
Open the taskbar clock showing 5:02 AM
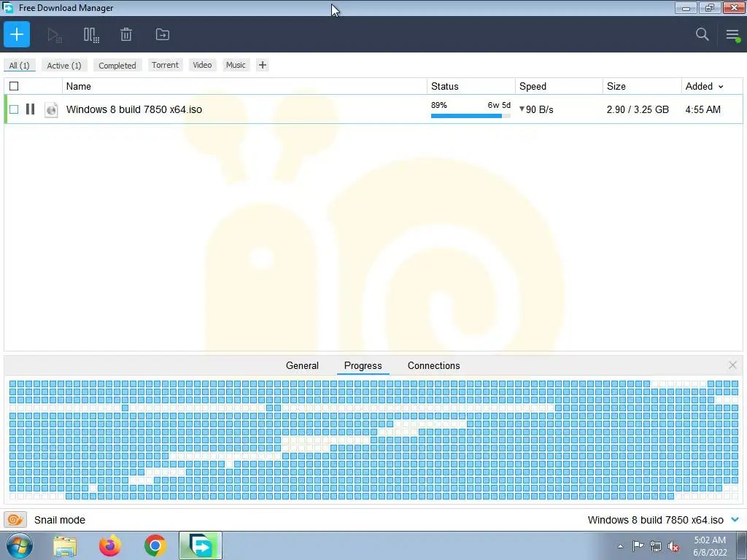[x=710, y=546]
